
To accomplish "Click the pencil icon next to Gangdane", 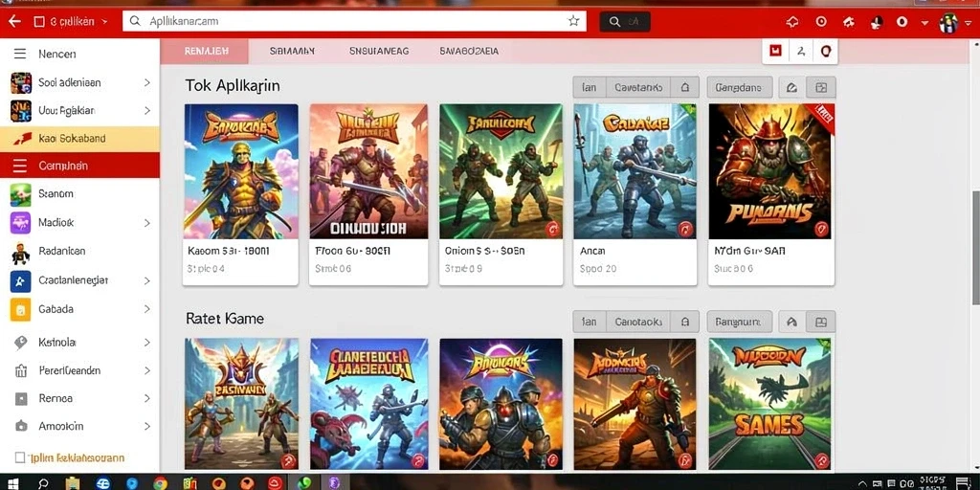I will [x=791, y=87].
